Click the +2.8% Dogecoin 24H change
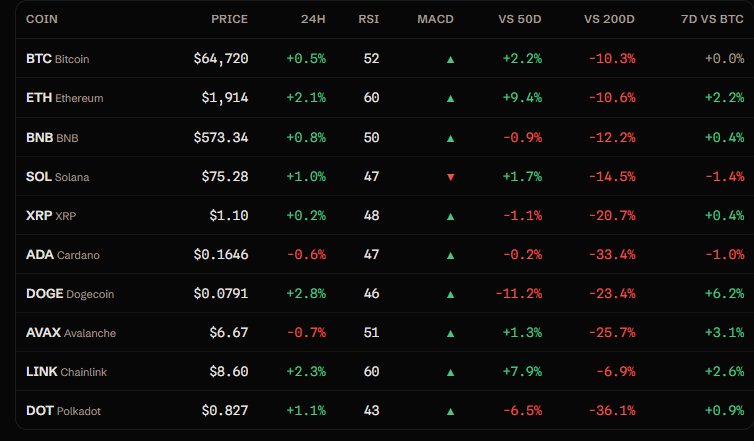Viewport: 754px width, 441px height. coord(306,293)
